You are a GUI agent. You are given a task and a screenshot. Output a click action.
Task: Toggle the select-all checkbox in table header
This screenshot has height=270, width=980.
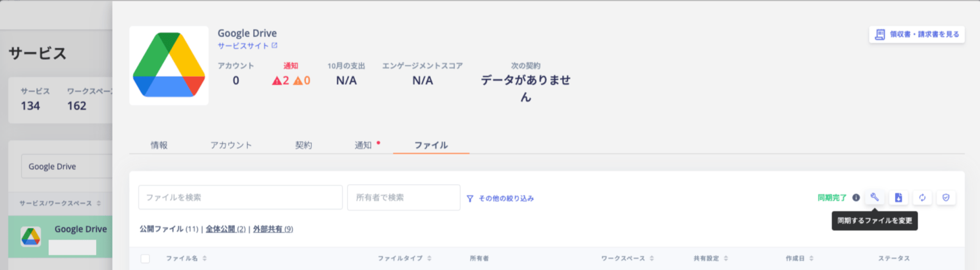145,259
